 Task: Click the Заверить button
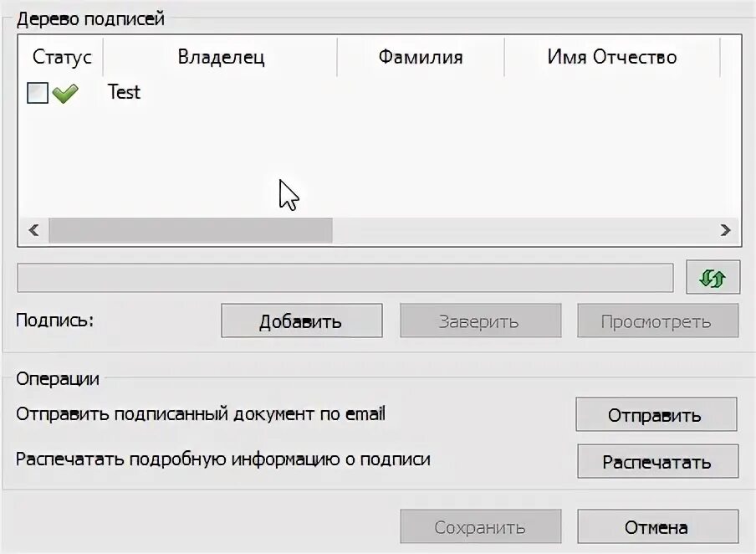coord(481,321)
